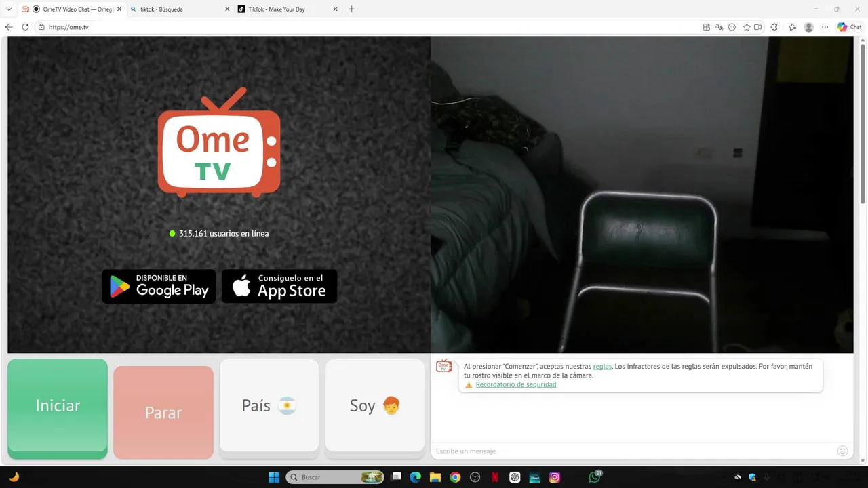Viewport: 868px width, 488px height.
Task: Open the apps available icon in address bar
Action: point(707,27)
